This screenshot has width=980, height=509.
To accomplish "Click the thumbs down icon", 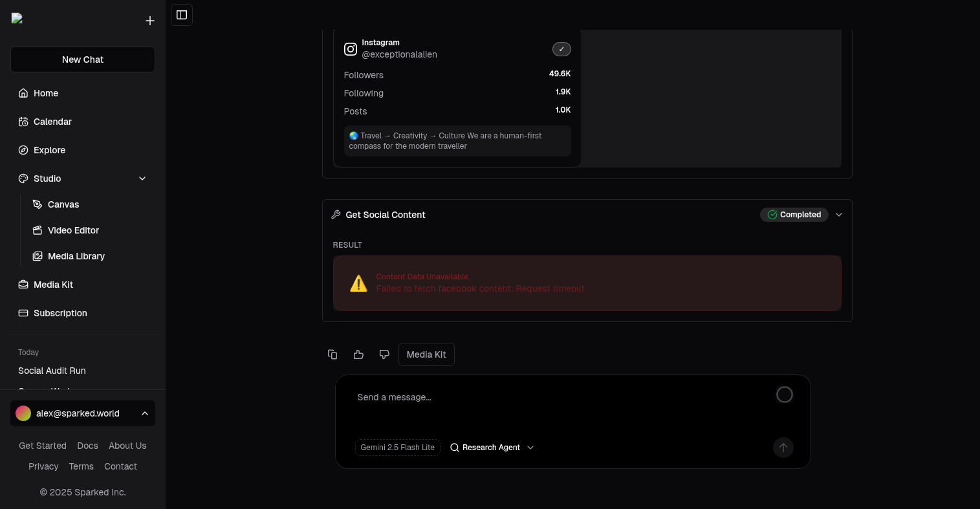I will tap(384, 354).
